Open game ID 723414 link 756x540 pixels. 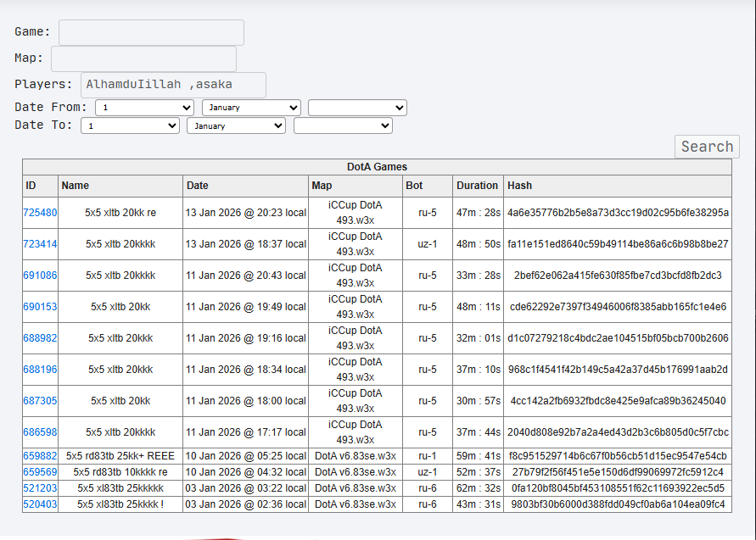pyautogui.click(x=40, y=244)
